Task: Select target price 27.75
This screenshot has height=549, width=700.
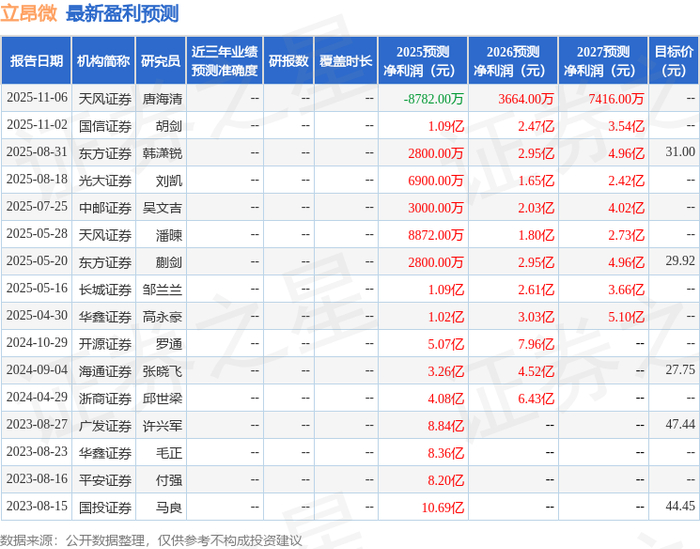Action: pos(680,370)
